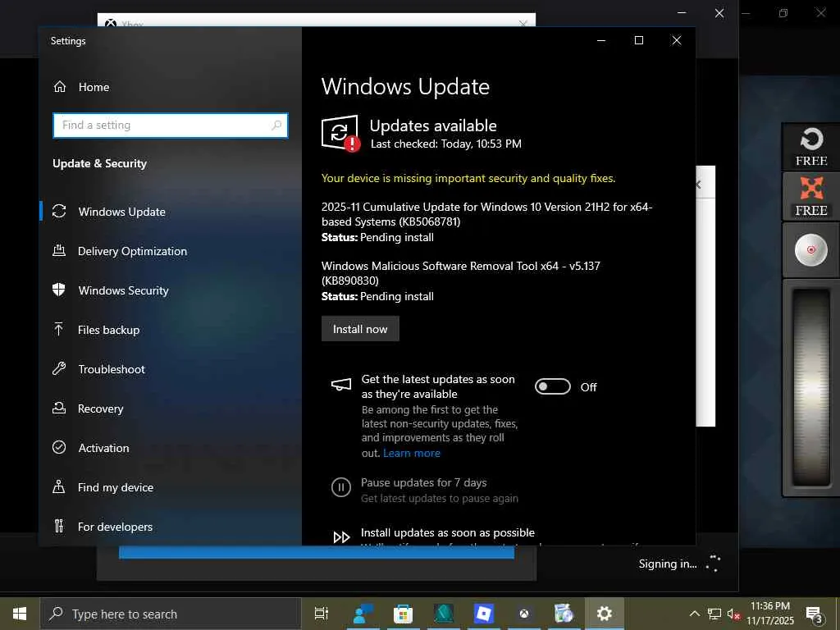Open Recovery settings

click(100, 409)
